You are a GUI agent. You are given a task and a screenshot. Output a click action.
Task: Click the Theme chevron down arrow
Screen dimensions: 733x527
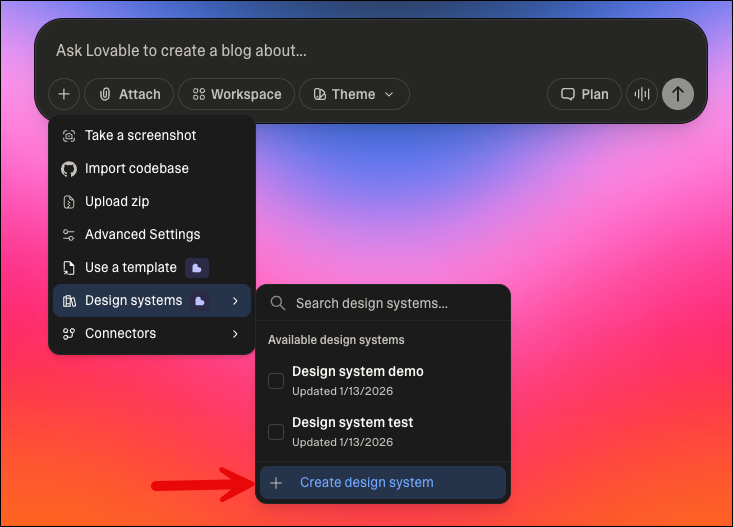[x=389, y=94]
